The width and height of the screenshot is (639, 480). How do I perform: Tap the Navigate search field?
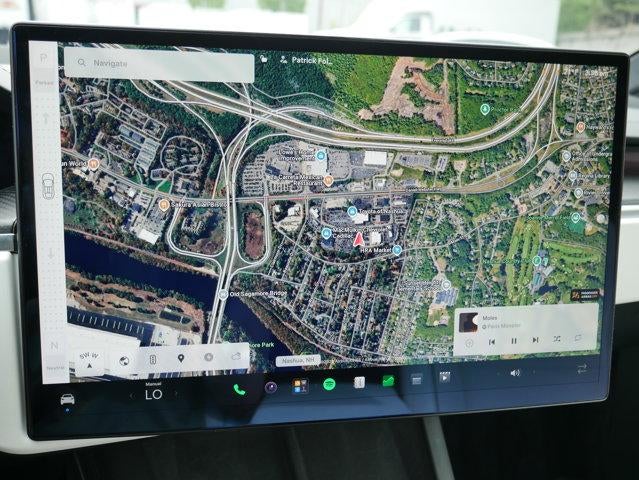(x=159, y=65)
